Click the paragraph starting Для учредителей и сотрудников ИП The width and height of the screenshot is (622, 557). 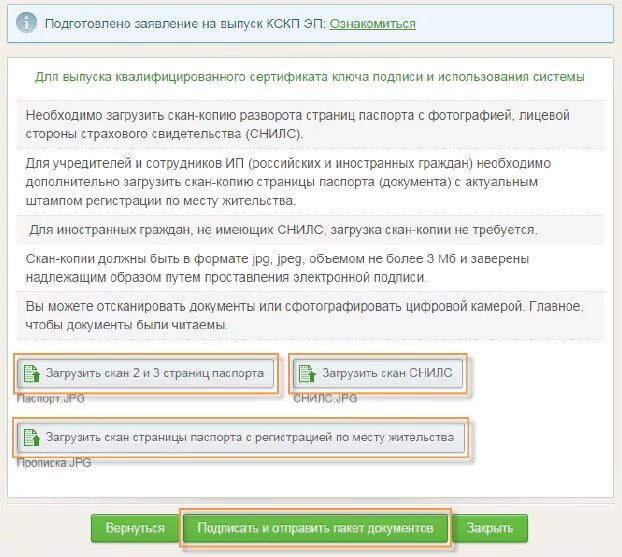click(288, 182)
